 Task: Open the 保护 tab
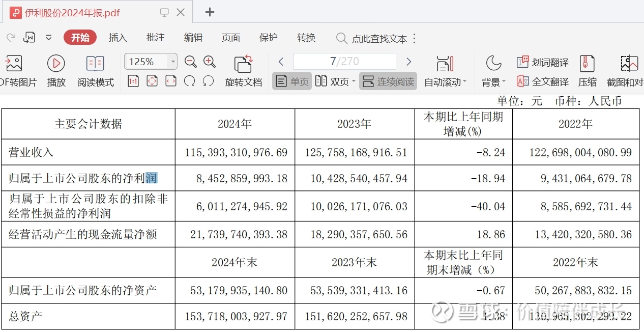coord(268,38)
